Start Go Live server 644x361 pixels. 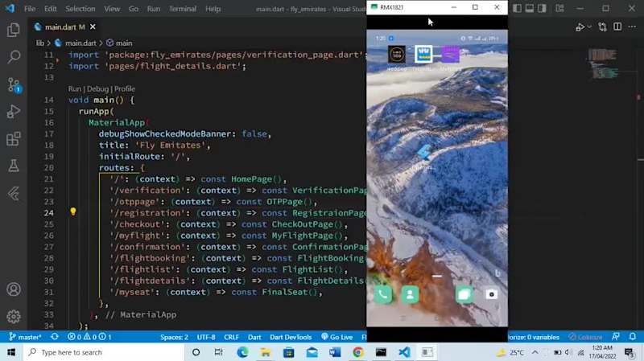click(x=336, y=337)
